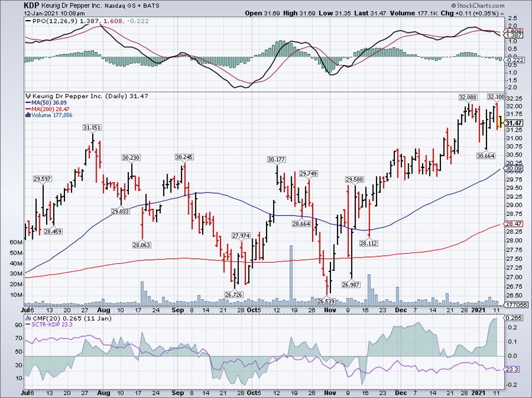The image size is (532, 398).
Task: Click the SCTR-KDP 23.3 legend label
Action: tap(49, 324)
